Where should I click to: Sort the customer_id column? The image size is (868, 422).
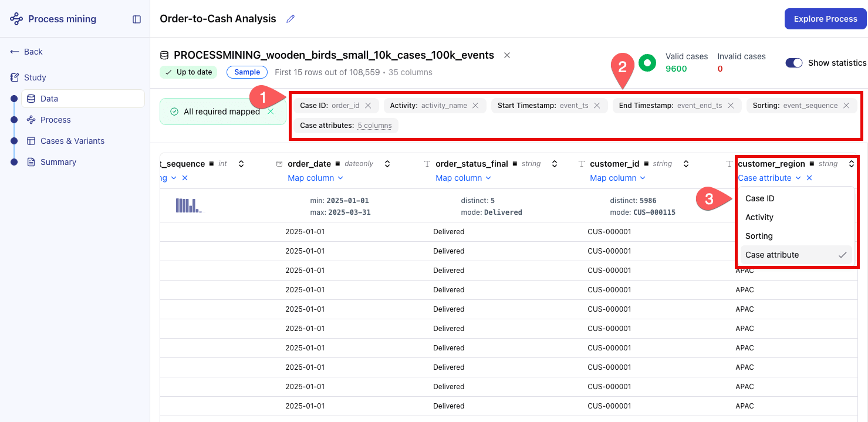pyautogui.click(x=685, y=164)
